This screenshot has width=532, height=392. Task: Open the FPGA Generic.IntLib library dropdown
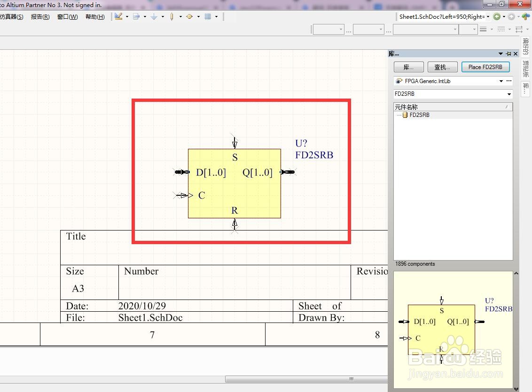(x=501, y=81)
